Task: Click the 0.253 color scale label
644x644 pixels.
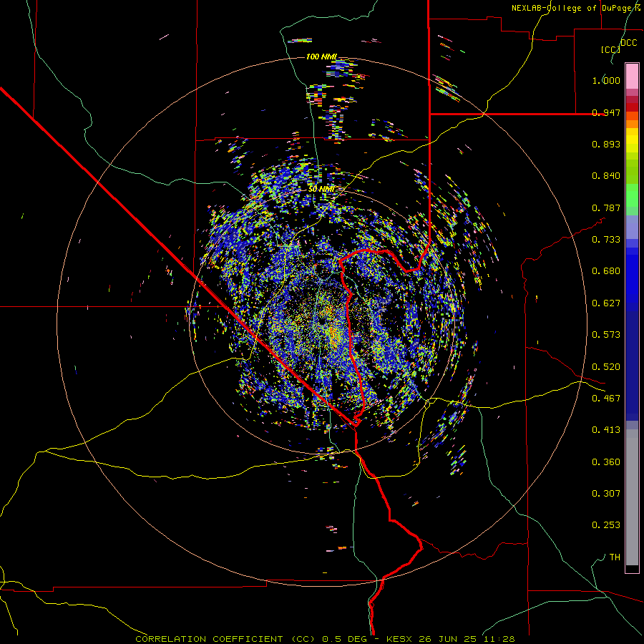Action: [x=606, y=525]
